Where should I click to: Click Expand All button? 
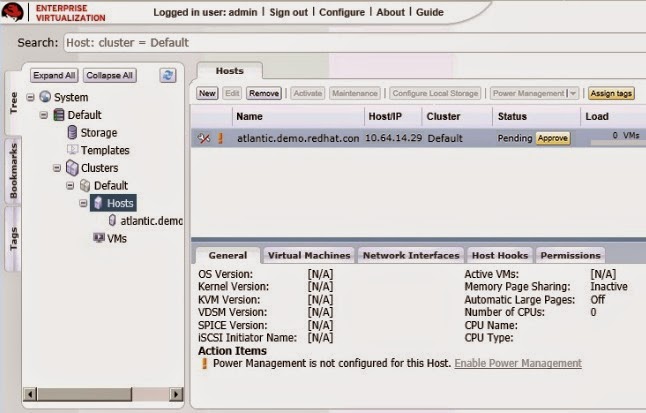click(x=54, y=75)
